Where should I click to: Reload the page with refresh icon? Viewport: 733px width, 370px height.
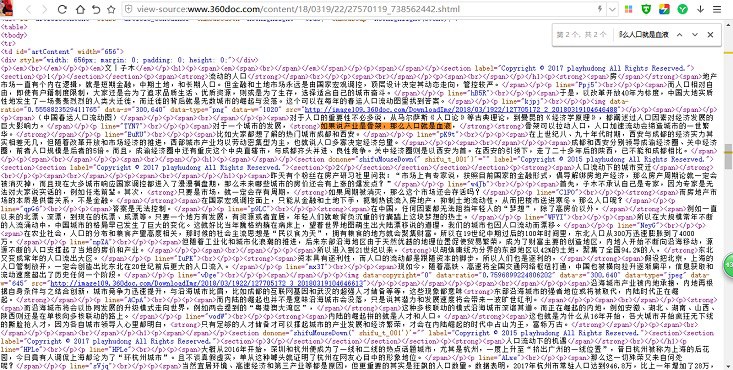pos(62,9)
